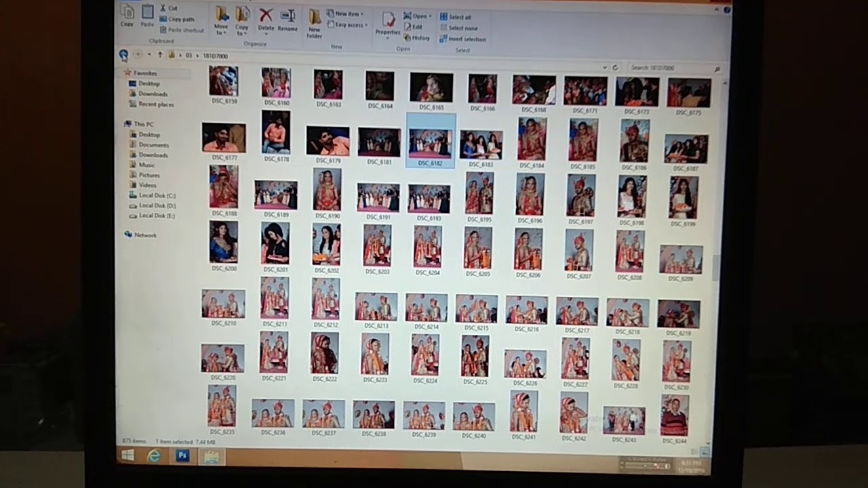Open the ribbon's Open dropdown
This screenshot has height=488, width=868.
point(416,16)
